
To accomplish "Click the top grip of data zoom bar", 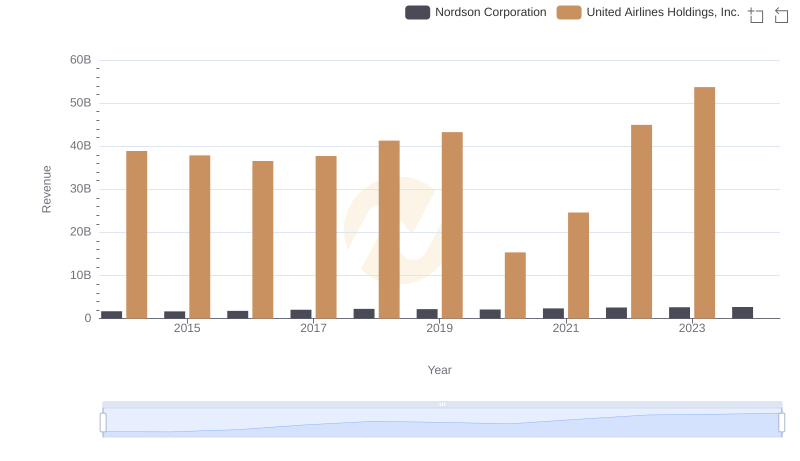I will click(442, 404).
